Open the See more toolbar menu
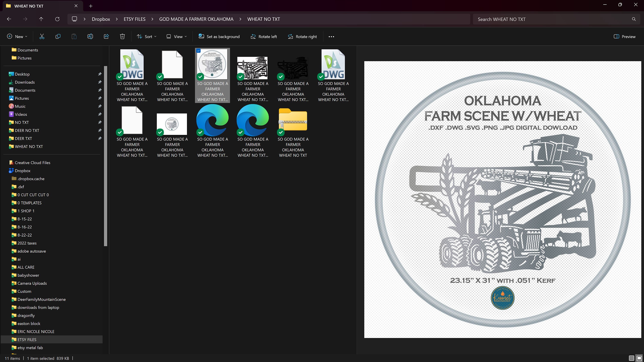Screen dimensions: 644x362 tap(331, 36)
